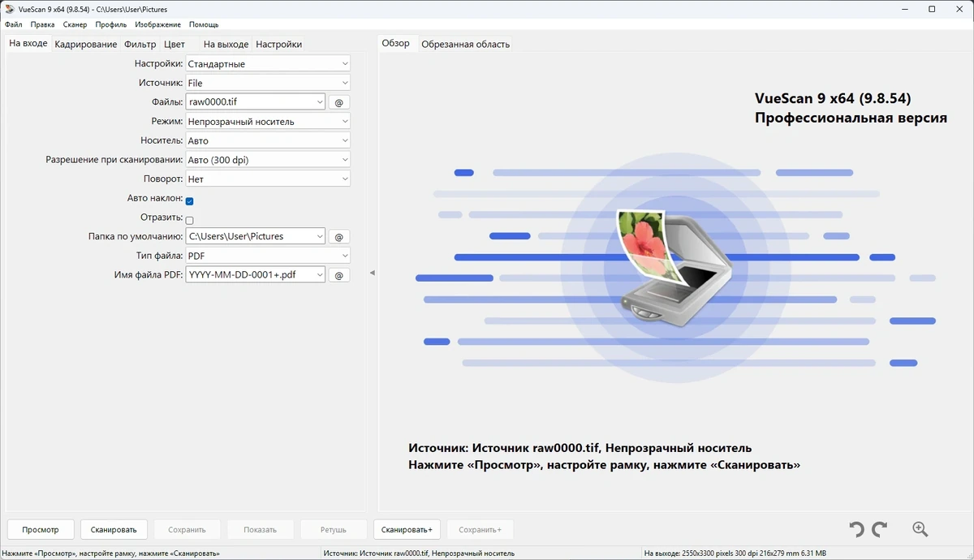Open the Тип файла dropdown showing PDF

click(268, 256)
